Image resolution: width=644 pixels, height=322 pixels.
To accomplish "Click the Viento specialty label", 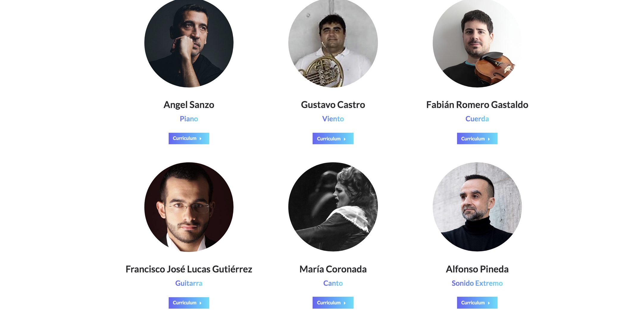I will click(333, 119).
